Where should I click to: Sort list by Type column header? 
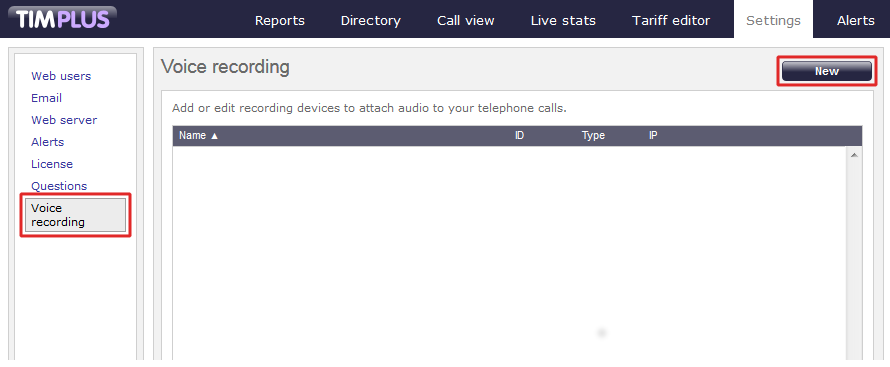(x=593, y=136)
